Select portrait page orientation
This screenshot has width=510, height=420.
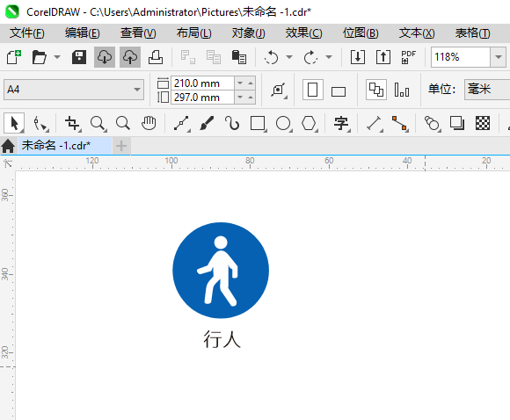click(312, 90)
